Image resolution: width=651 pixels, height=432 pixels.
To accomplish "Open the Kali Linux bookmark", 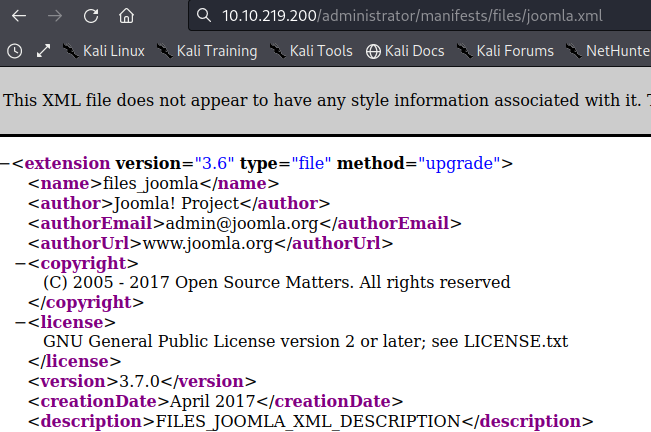I will pyautogui.click(x=103, y=51).
